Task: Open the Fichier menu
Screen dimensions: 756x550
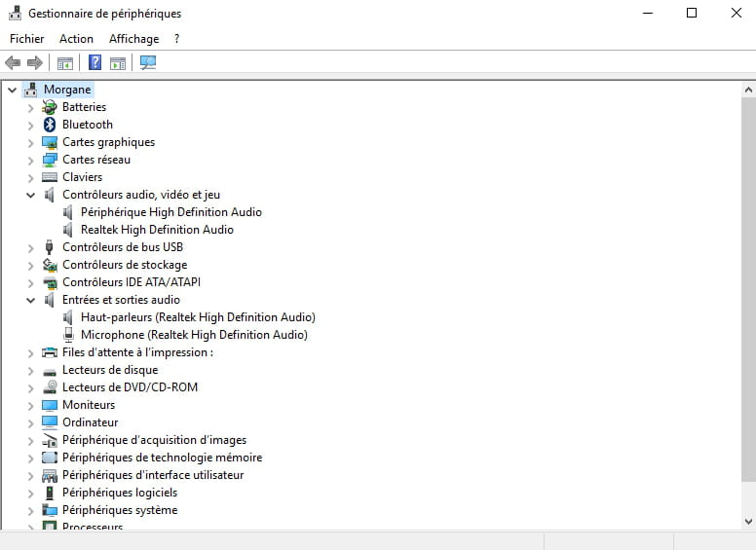Action: point(27,39)
